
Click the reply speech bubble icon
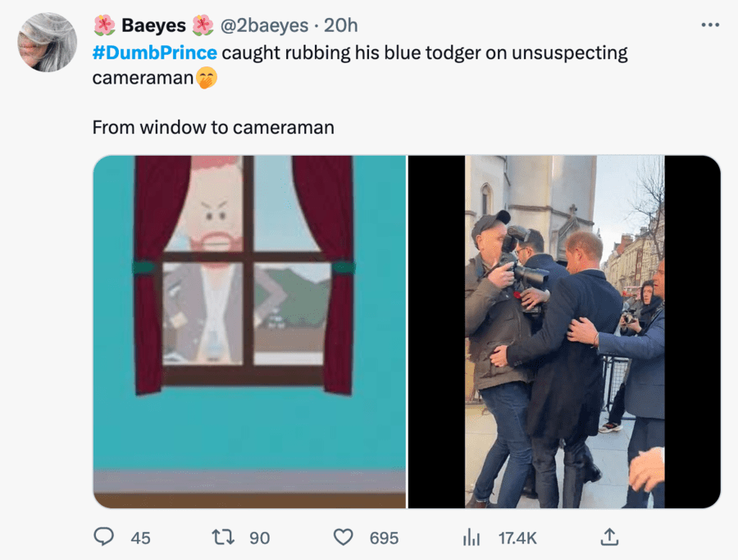point(103,537)
